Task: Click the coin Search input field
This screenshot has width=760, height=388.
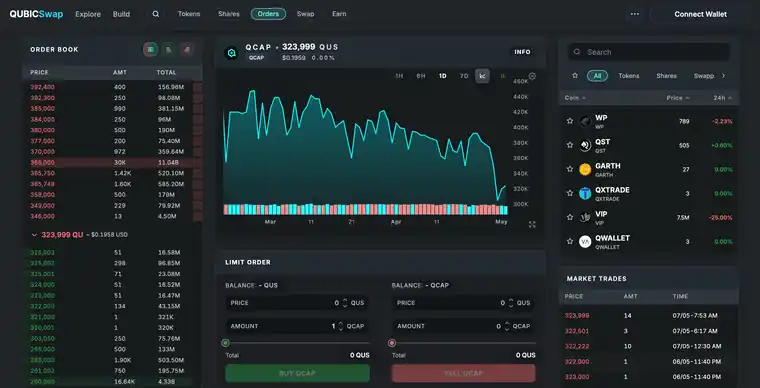Action: point(649,52)
